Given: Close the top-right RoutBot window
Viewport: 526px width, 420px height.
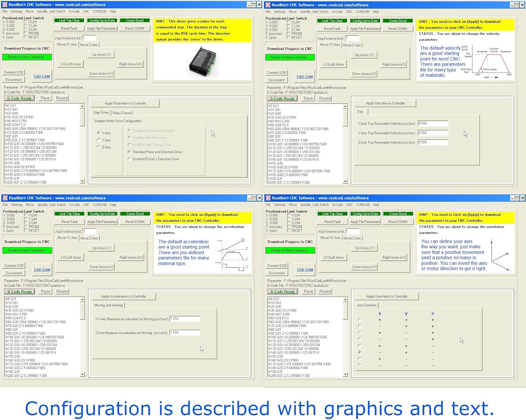Looking at the screenshot, I should 522,5.
